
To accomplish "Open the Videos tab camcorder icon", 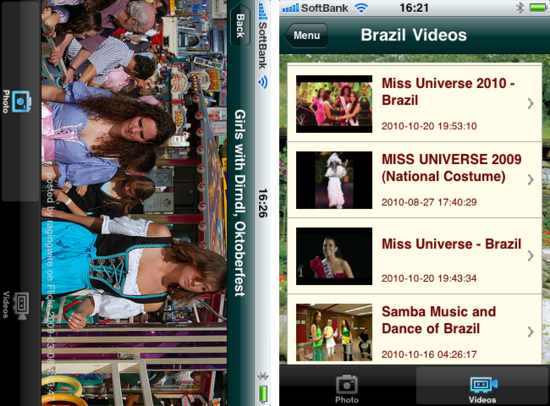I will pyautogui.click(x=483, y=385).
